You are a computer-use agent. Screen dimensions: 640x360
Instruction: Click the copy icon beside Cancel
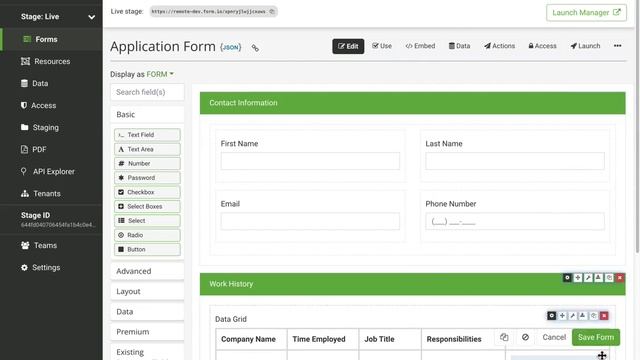point(504,337)
